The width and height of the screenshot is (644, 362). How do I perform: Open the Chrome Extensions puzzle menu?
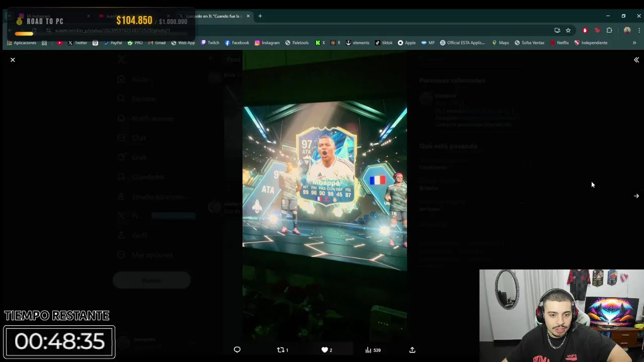click(x=609, y=30)
